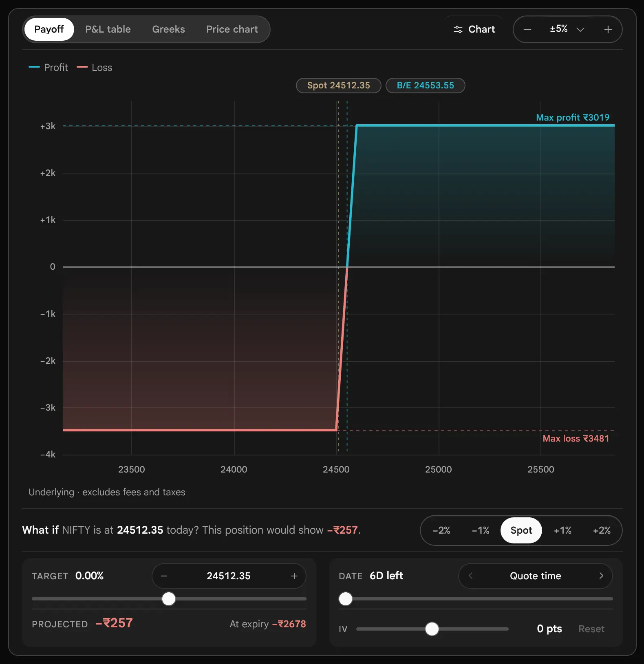Decrease the chart range with the minus icon

tap(527, 29)
